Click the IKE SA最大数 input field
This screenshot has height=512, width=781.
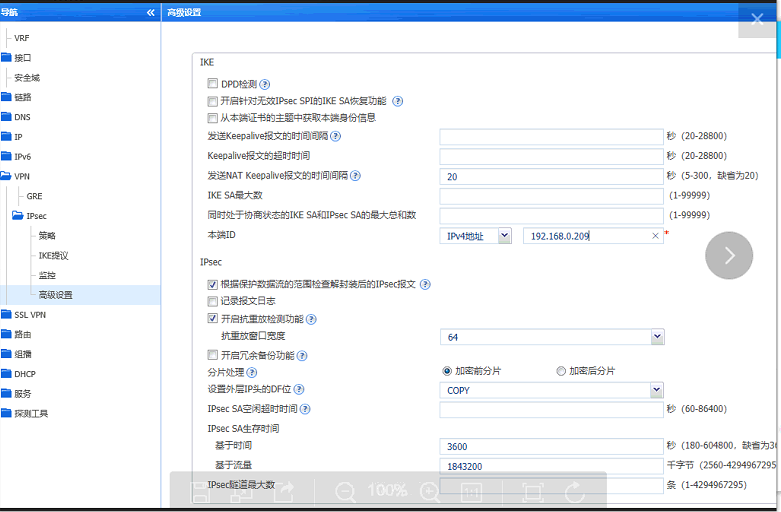(x=551, y=196)
